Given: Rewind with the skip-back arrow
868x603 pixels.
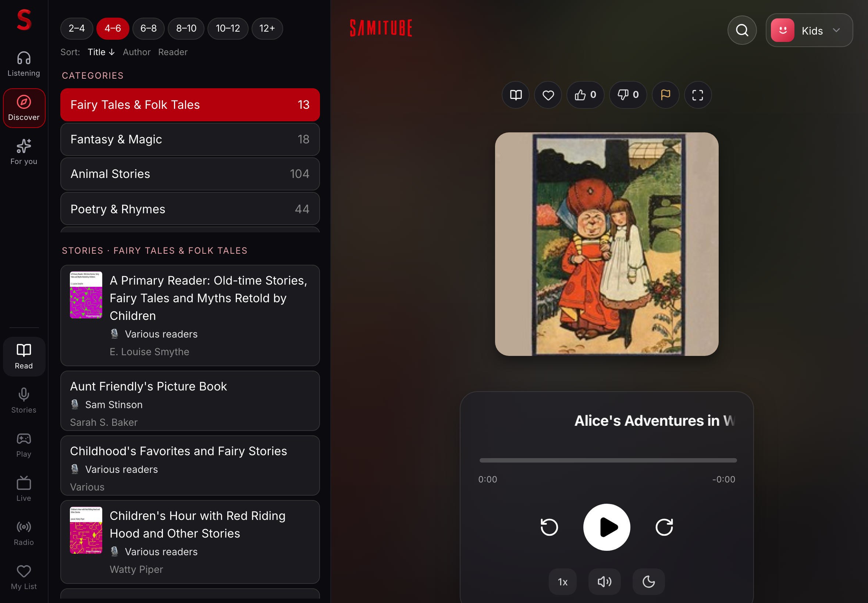Looking at the screenshot, I should click(549, 527).
